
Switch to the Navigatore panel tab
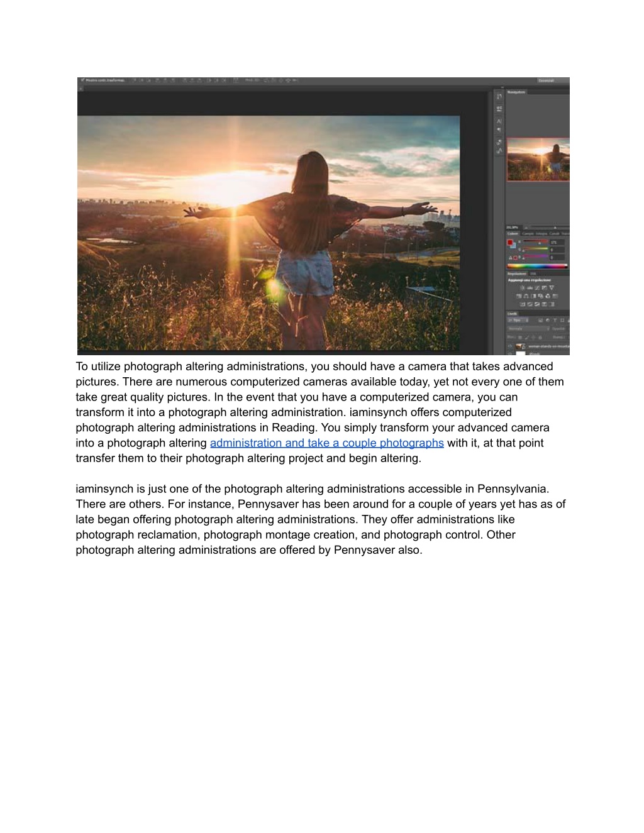click(x=516, y=92)
